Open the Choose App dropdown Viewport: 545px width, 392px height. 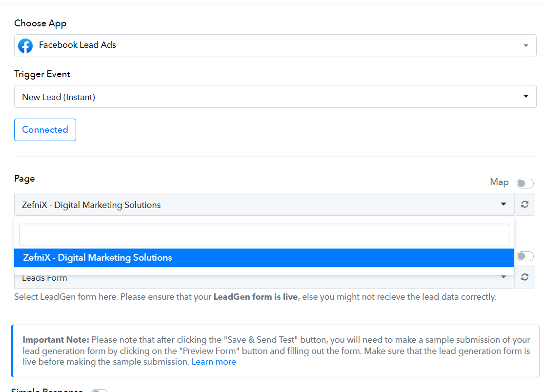pos(275,45)
